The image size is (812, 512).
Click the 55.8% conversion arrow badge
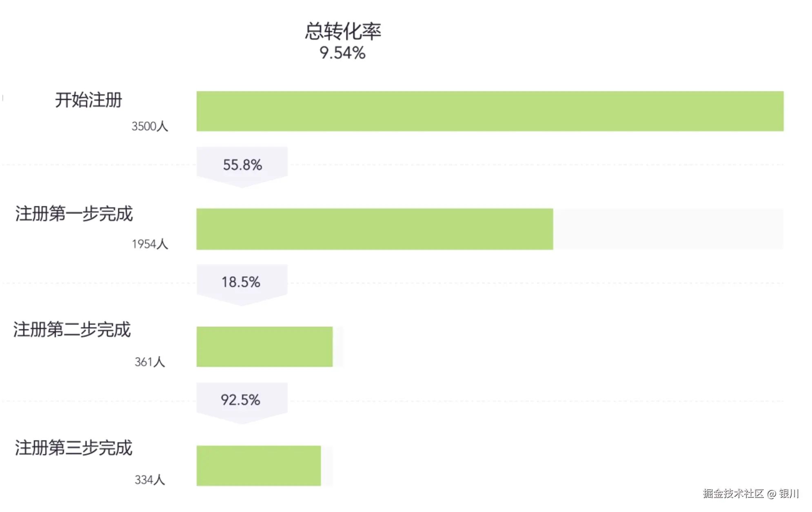pos(242,165)
